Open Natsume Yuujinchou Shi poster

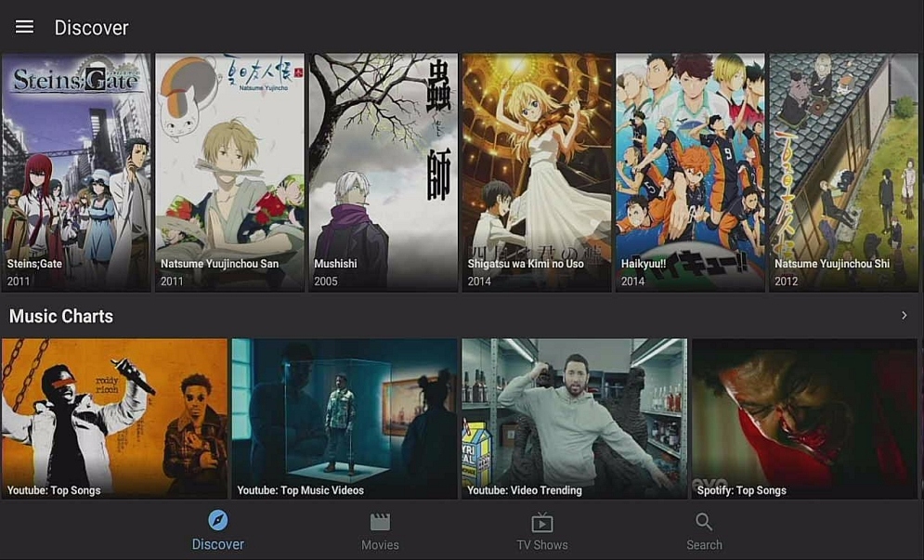[x=844, y=173]
